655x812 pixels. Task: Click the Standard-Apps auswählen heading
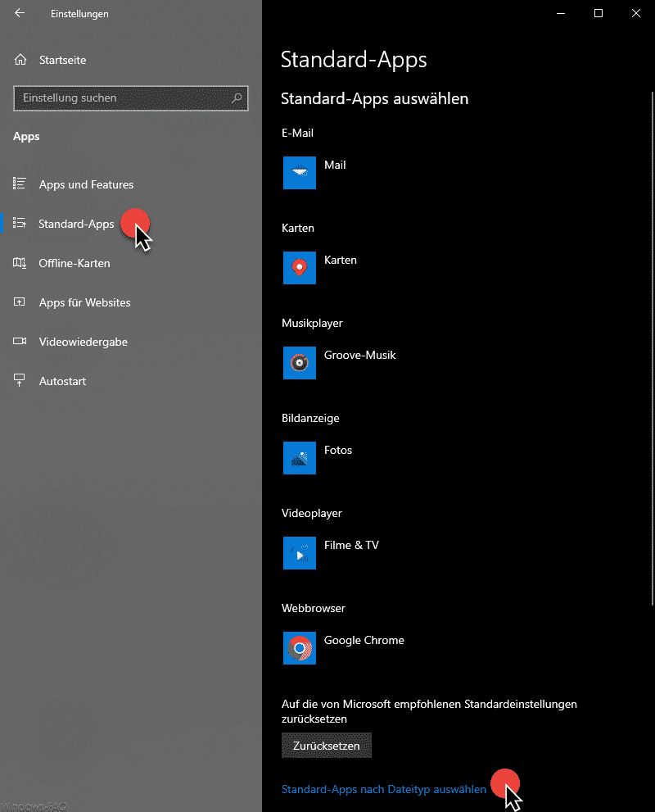(x=375, y=98)
